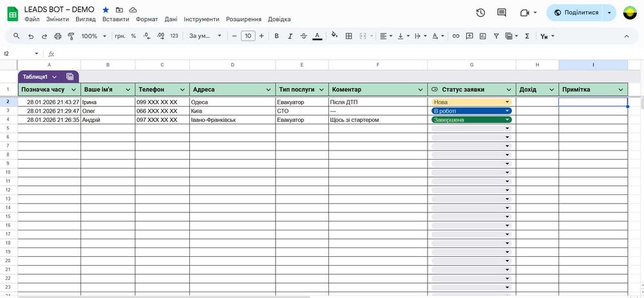Open the font family dropdown

pos(205,36)
